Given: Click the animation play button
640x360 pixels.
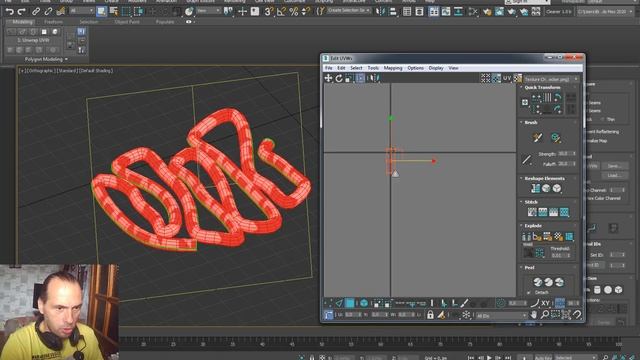Looking at the screenshot, I should pyautogui.click(x=489, y=358).
